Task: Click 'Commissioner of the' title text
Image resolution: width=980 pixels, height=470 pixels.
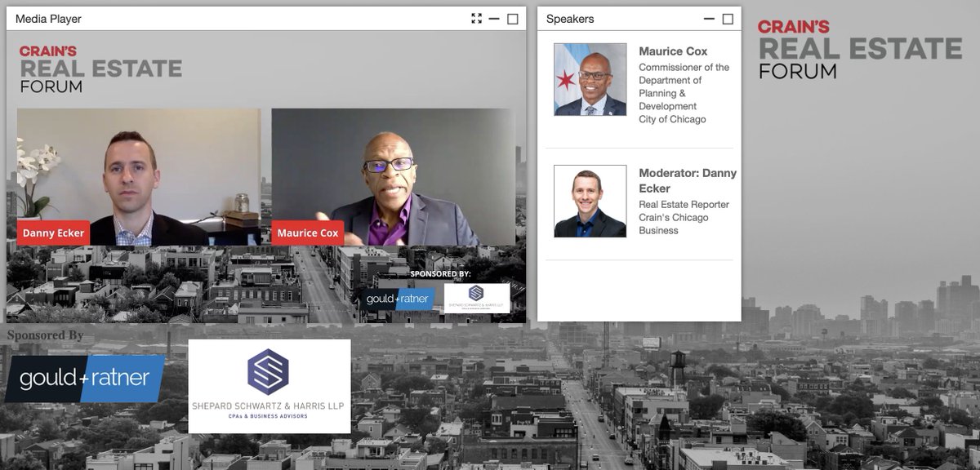Action: point(684,67)
